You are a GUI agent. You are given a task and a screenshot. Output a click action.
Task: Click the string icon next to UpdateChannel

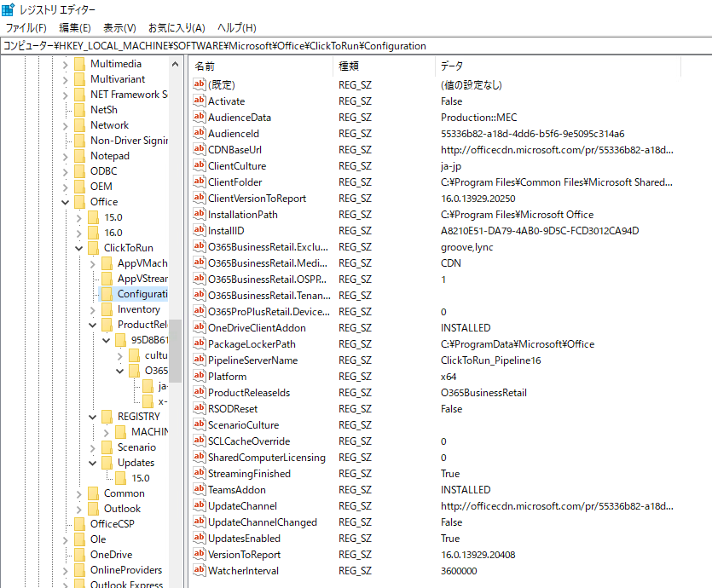point(200,505)
